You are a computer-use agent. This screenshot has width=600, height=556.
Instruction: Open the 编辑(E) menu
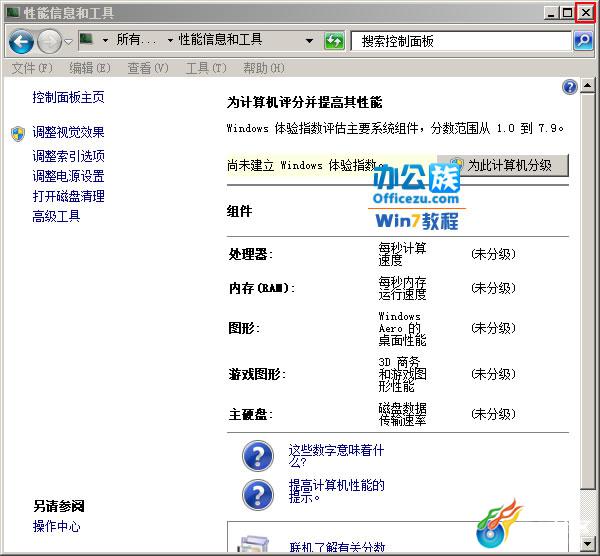coord(90,68)
